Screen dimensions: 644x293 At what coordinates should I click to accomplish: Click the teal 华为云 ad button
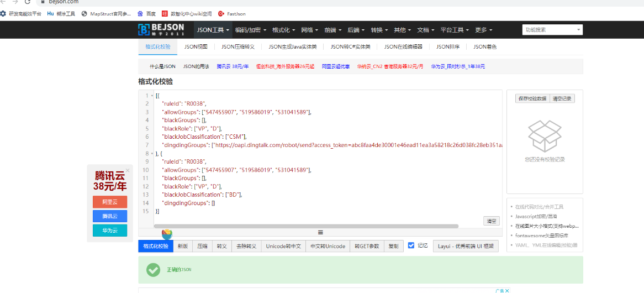click(x=110, y=231)
